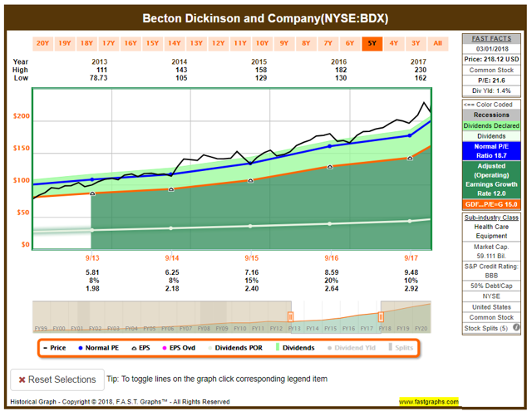Open the 3Y time range tab
This screenshot has width=532, height=416.
[416, 44]
